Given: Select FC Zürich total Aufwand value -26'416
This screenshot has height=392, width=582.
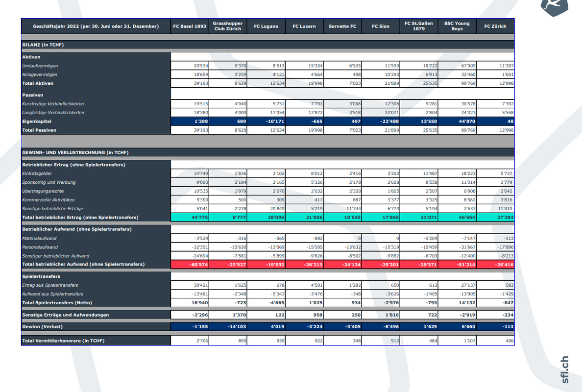Looking at the screenshot, I should pos(495,264).
